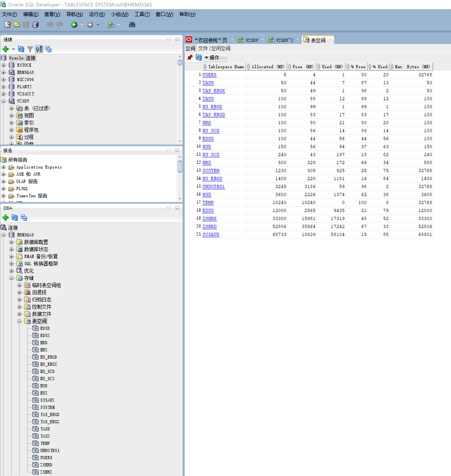
Task: Expand the ESTOCK connection node
Action: tap(4, 65)
